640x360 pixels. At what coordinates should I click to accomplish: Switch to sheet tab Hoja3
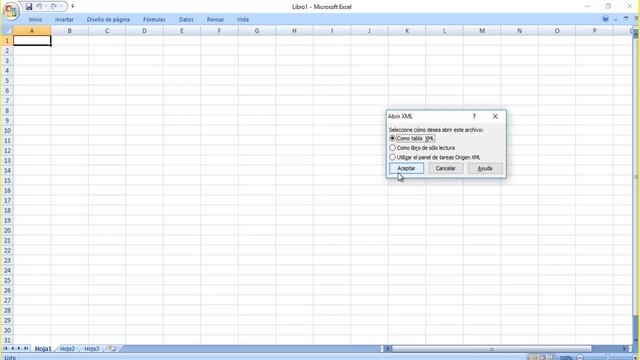click(91, 349)
